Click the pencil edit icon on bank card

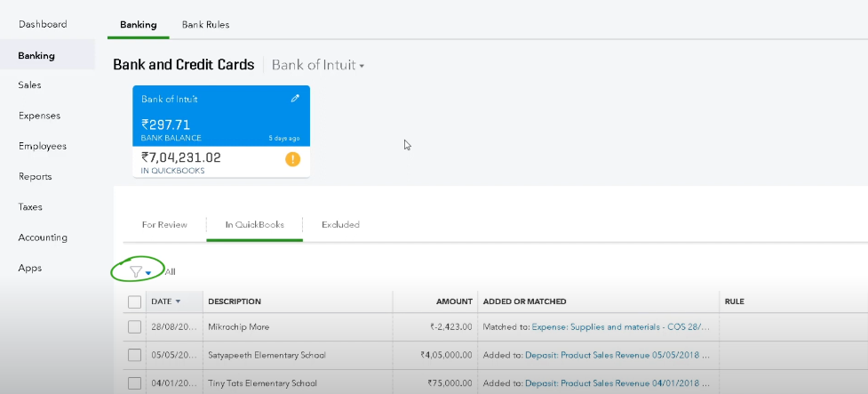296,99
